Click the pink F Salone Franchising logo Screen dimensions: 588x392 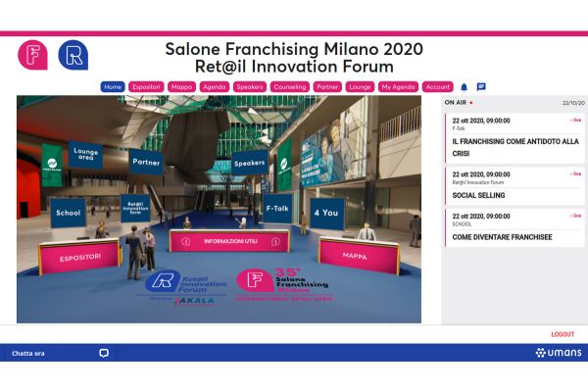coord(32,55)
